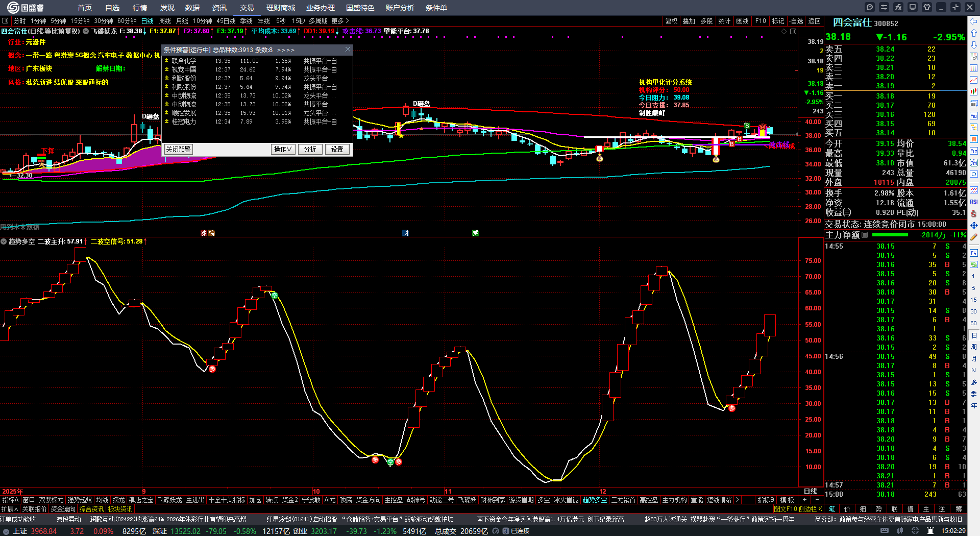Open the 行情 menu

coord(140,8)
